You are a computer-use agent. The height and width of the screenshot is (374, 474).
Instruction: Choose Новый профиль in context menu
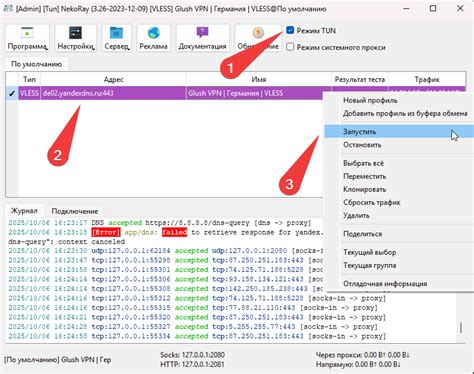point(399,100)
